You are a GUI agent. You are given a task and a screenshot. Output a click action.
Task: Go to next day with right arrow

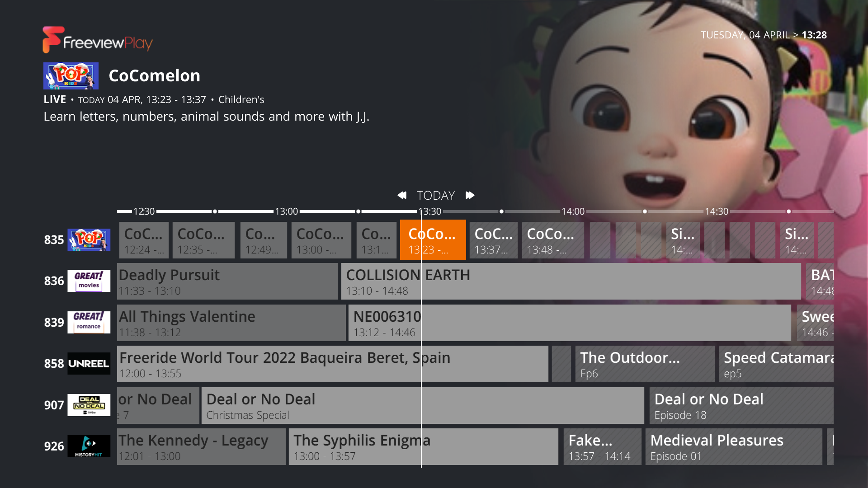470,195
